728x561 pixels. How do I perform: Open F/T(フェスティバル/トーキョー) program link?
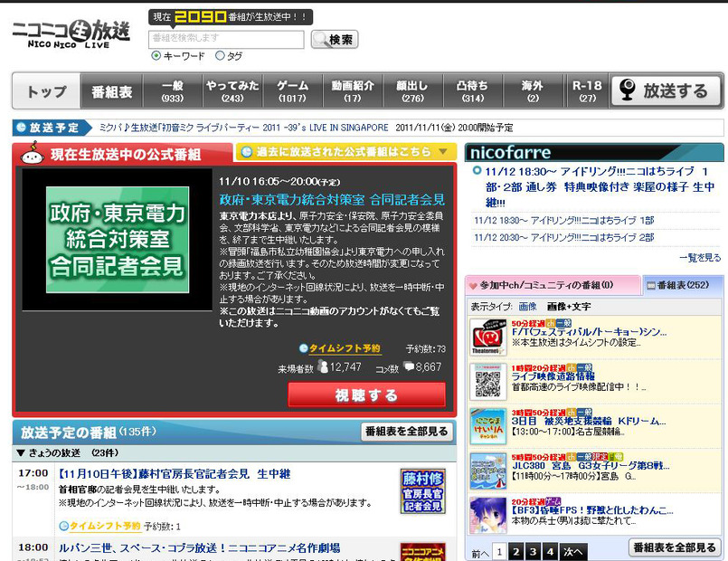click(x=589, y=332)
